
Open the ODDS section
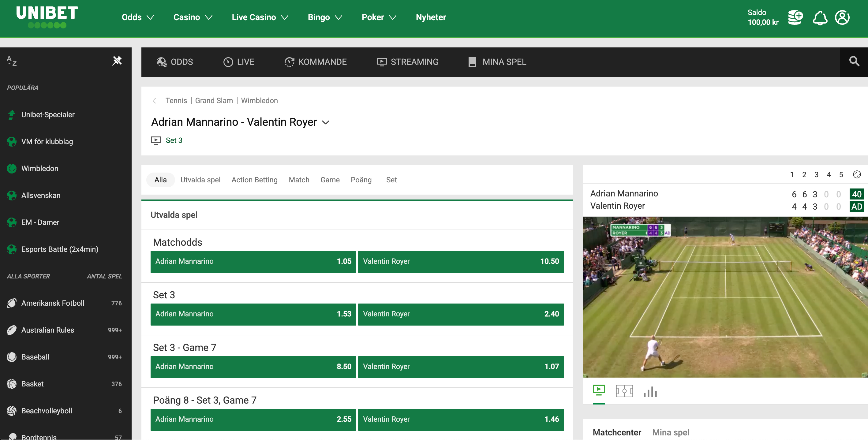coord(174,62)
